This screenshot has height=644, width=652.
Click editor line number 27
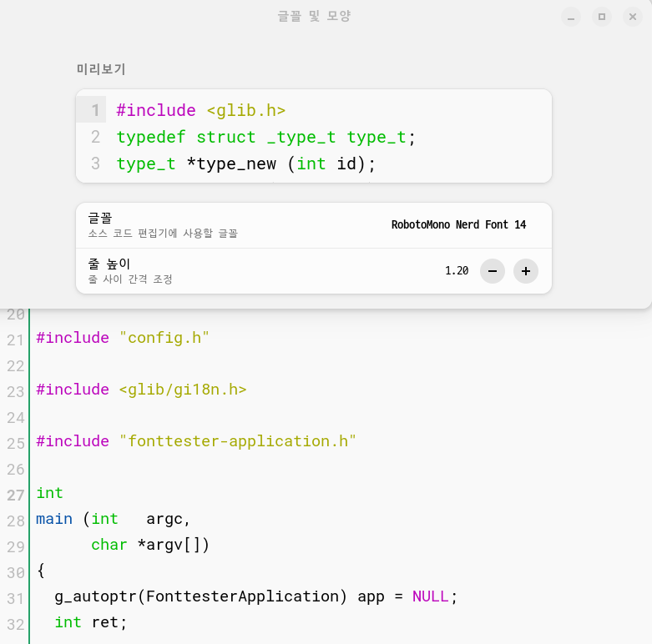[15, 496]
